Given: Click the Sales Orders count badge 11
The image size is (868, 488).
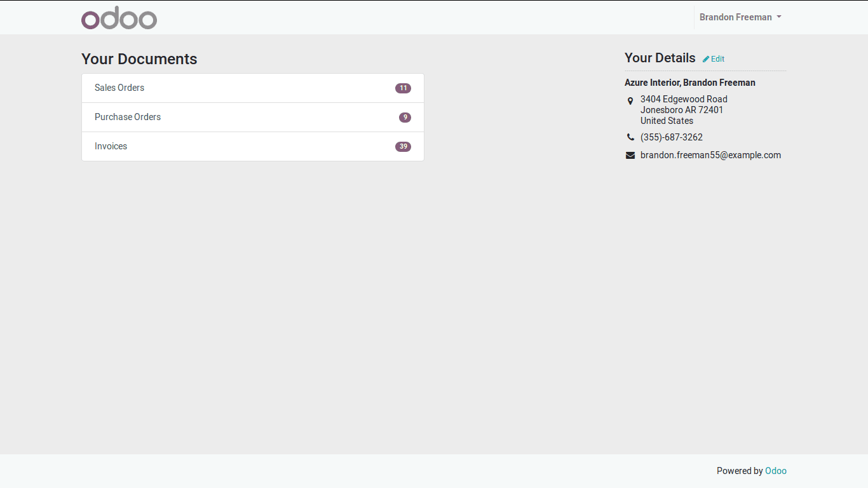Looking at the screenshot, I should (x=403, y=88).
